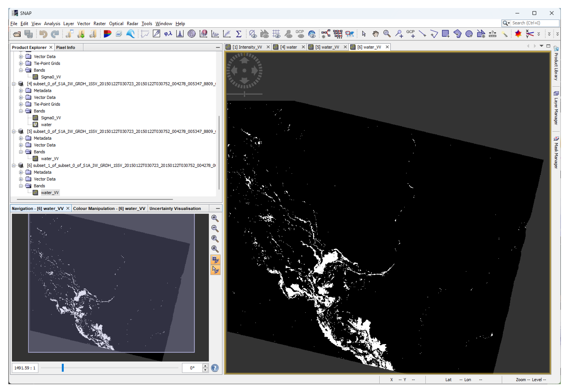Click the Statistics sigma icon

point(239,34)
